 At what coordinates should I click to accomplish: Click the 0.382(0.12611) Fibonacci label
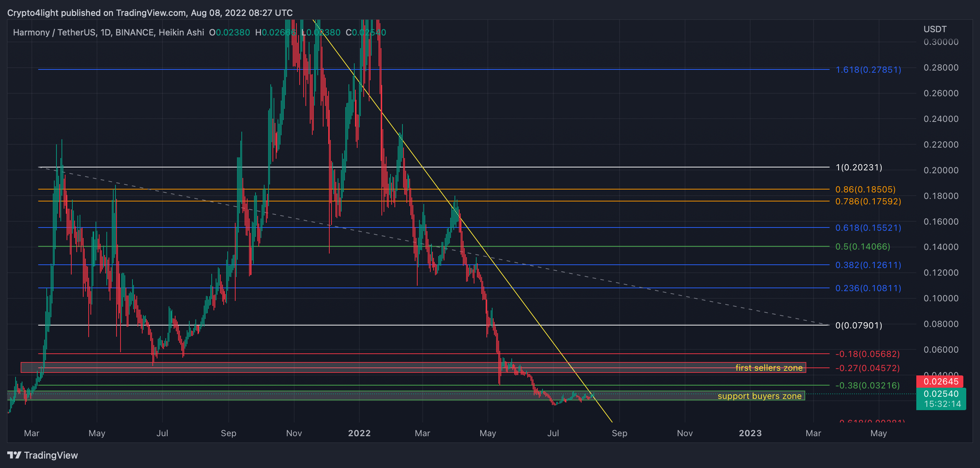tap(868, 265)
